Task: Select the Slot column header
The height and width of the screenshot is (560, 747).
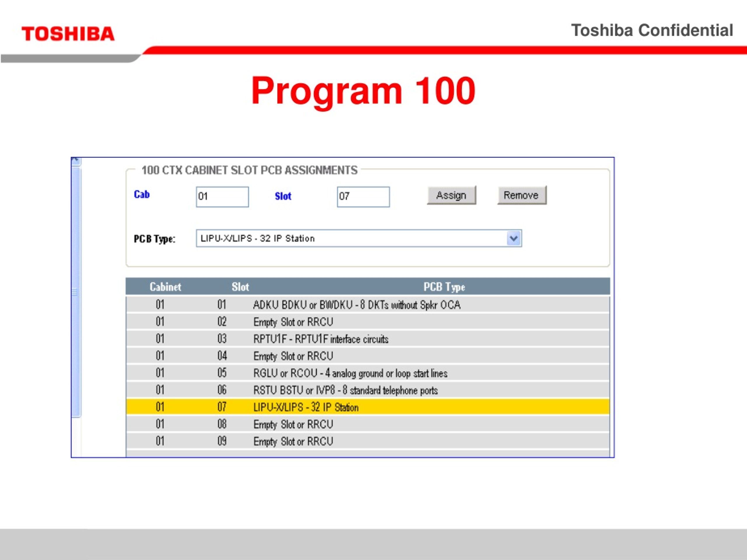Action: (240, 287)
